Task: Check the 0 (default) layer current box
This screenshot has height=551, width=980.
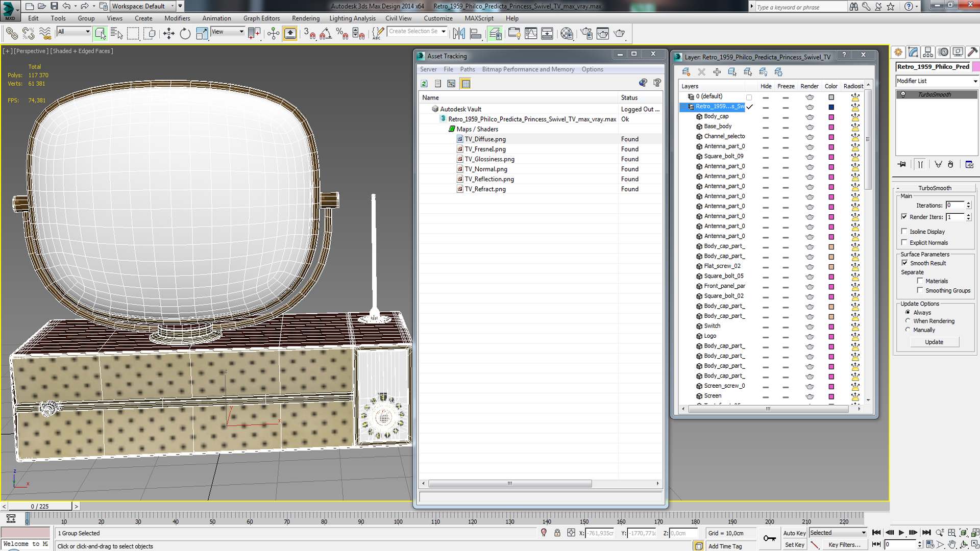Action: point(749,97)
